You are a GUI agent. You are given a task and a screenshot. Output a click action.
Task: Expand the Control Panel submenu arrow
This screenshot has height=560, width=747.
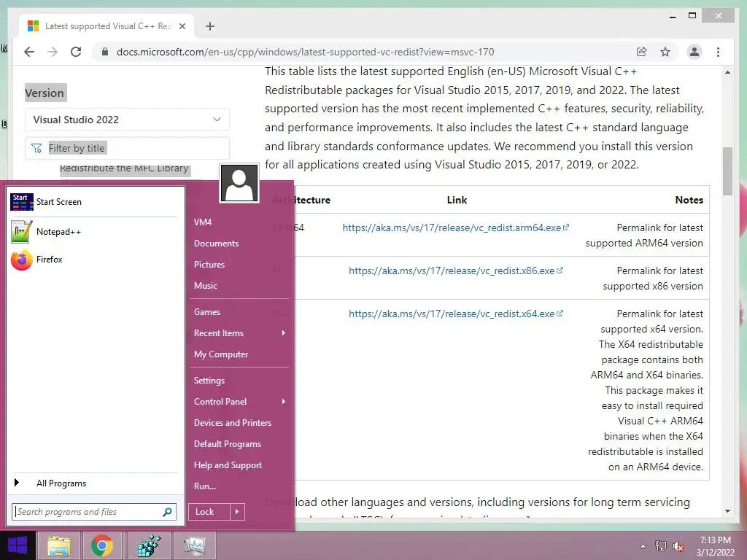(x=284, y=402)
